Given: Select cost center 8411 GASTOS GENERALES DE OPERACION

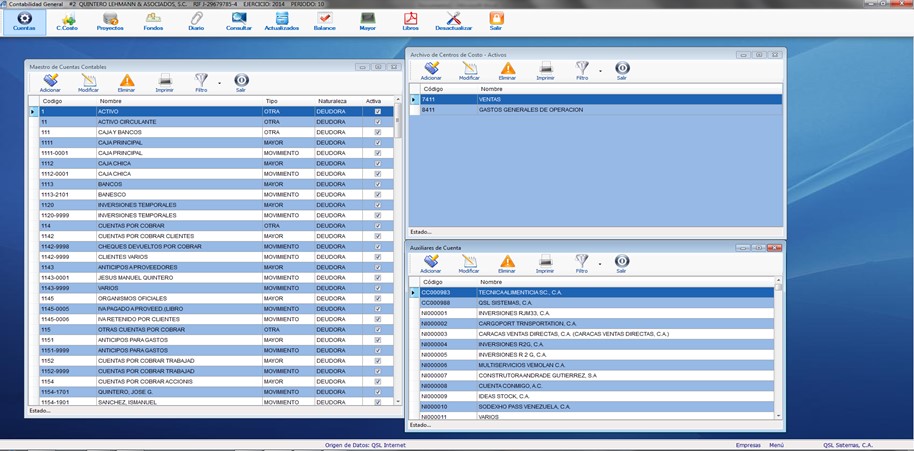Looking at the screenshot, I should click(596, 110).
